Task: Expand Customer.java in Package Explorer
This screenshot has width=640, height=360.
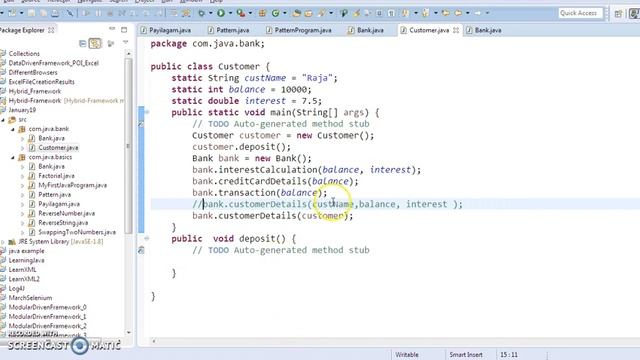Action: 22,148
